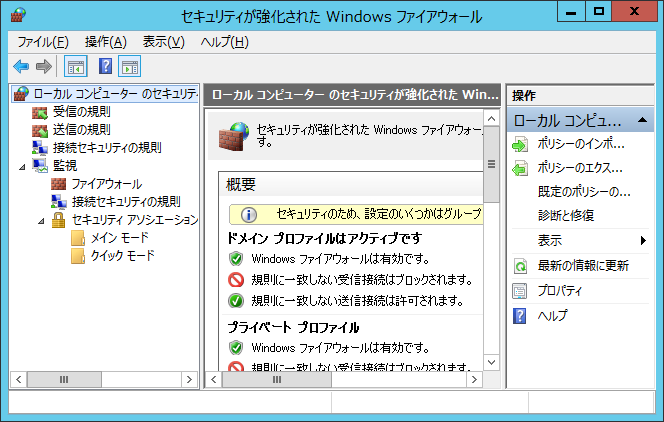This screenshot has width=664, height=422.
Task: Click the tree pane horizontal scrollbar thumb
Action: pos(64,379)
